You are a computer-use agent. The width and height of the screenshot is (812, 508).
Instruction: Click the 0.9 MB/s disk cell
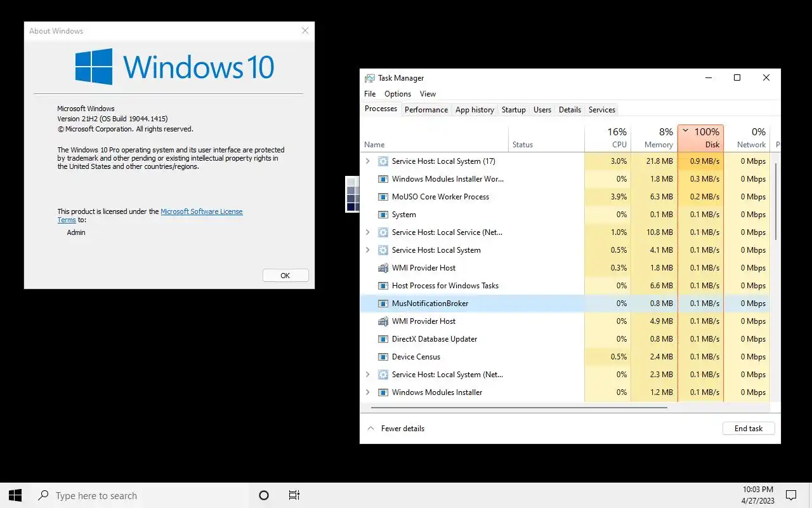[x=701, y=161]
